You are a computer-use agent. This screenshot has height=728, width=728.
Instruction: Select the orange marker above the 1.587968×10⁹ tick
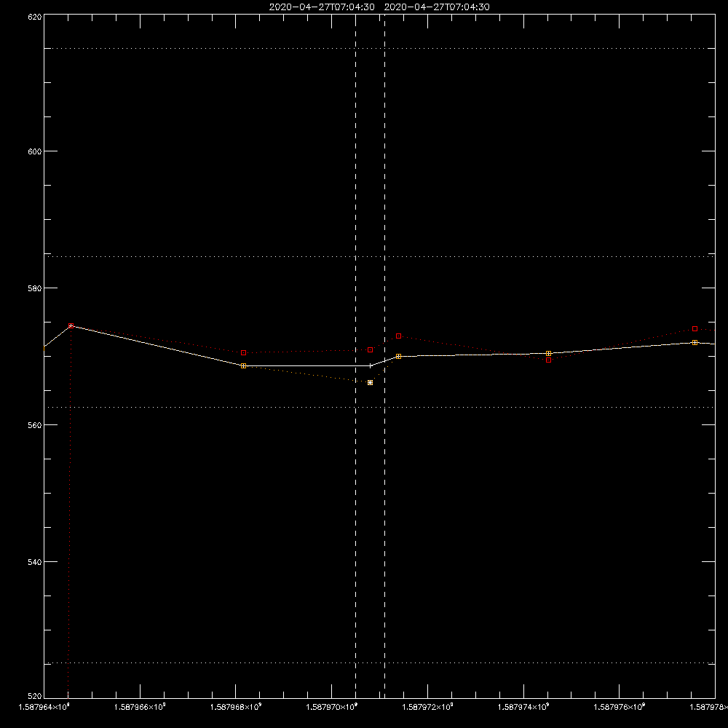(244, 366)
